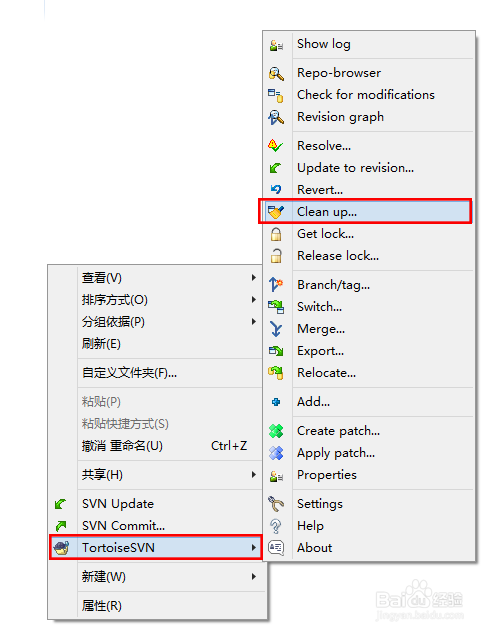Click the About speech bubble icon
Viewport: 493px width, 633px height.
point(276,548)
